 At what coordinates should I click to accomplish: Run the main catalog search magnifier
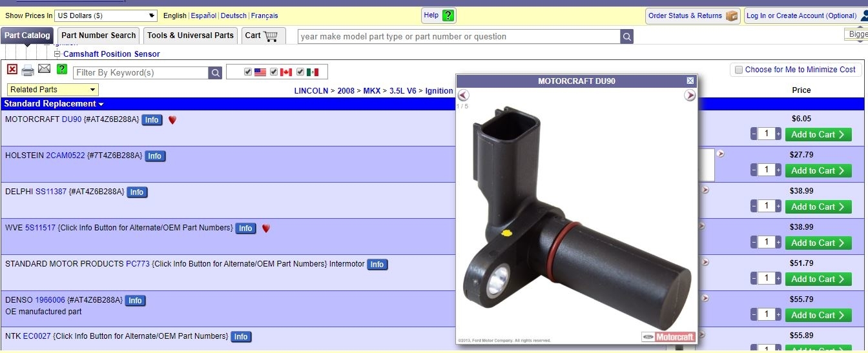pyautogui.click(x=626, y=37)
